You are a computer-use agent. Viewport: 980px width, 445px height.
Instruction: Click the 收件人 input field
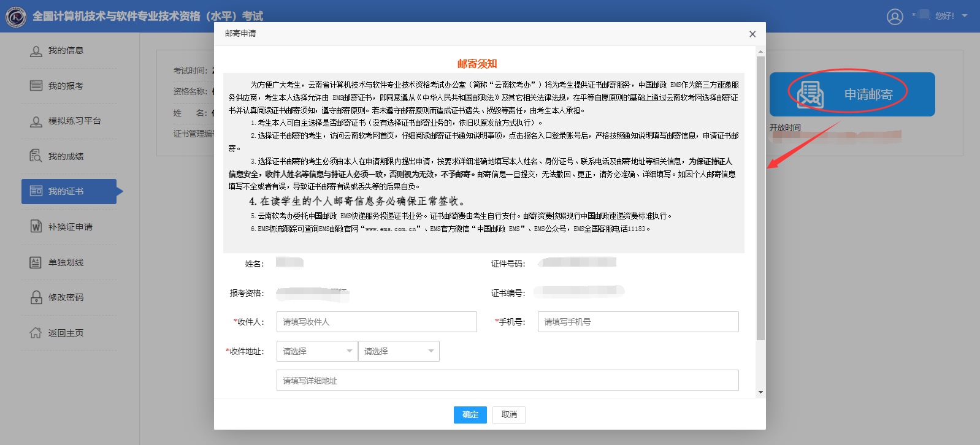[377, 322]
